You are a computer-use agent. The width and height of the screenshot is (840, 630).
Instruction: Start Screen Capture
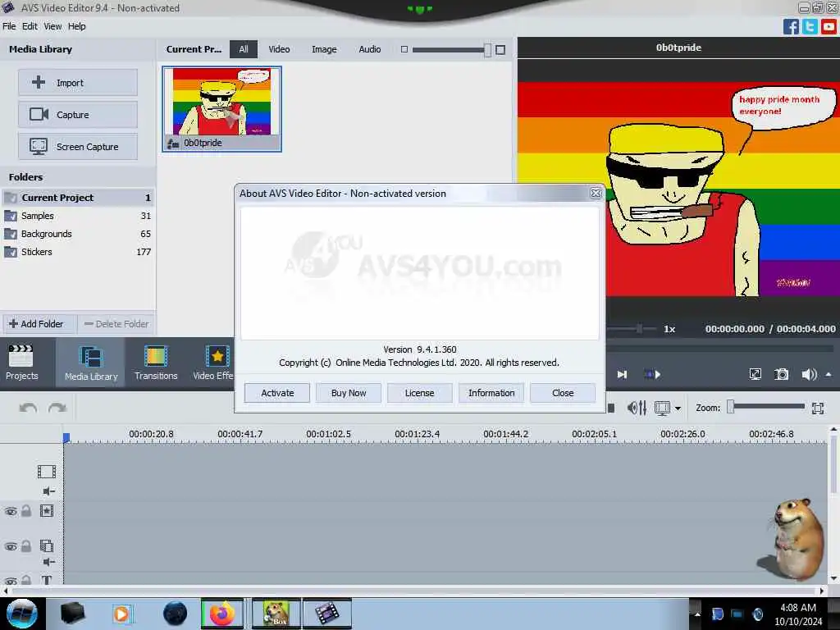78,146
